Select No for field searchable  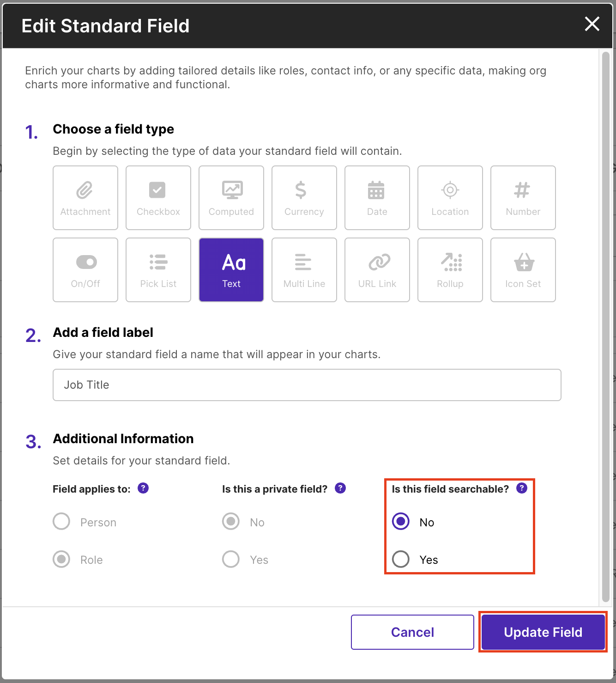401,522
